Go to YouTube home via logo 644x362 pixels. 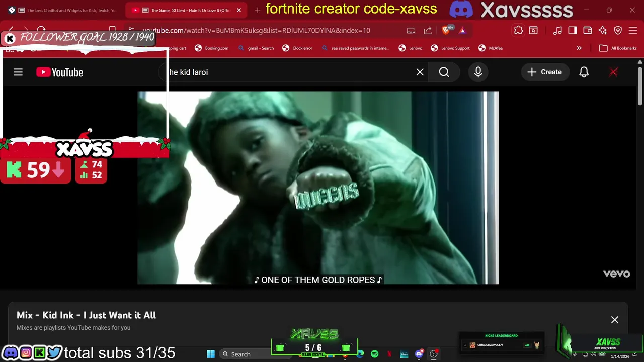59,72
